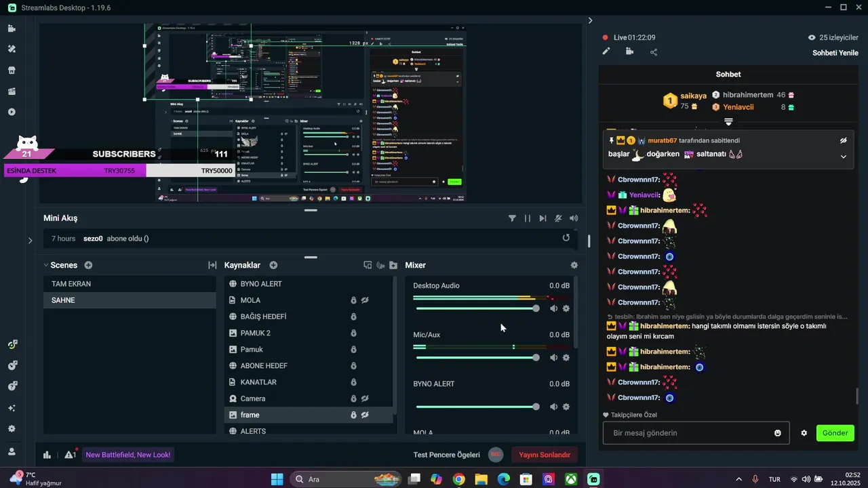The width and height of the screenshot is (868, 488).
Task: Collapse the Scenes panel chevron
Action: coord(45,265)
